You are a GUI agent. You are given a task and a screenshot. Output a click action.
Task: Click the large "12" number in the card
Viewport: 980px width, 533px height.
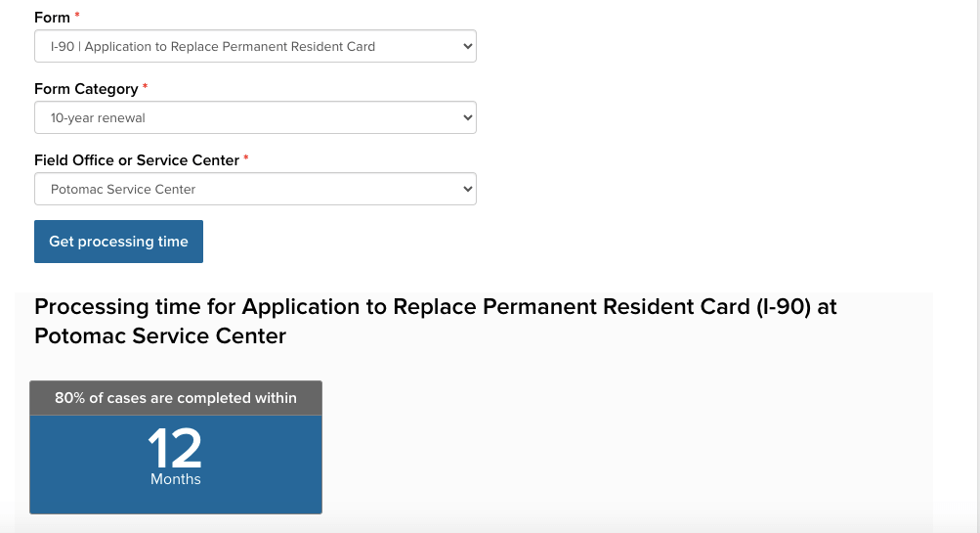(x=175, y=448)
